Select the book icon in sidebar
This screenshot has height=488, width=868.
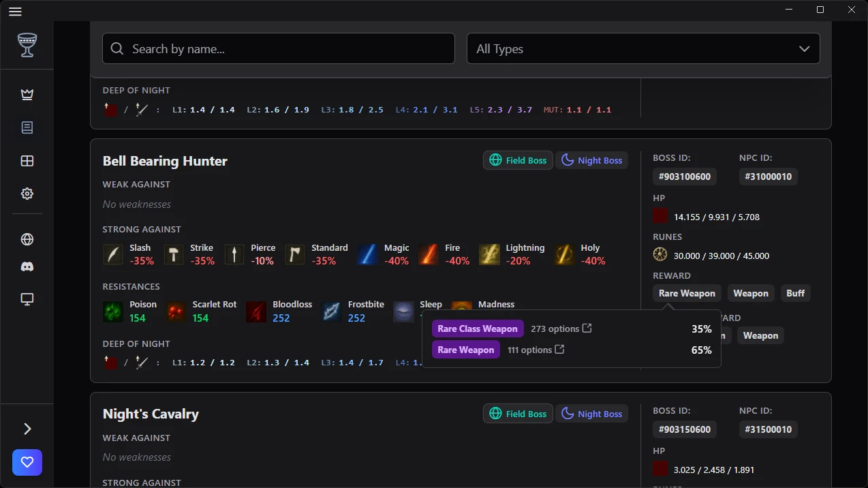point(27,127)
